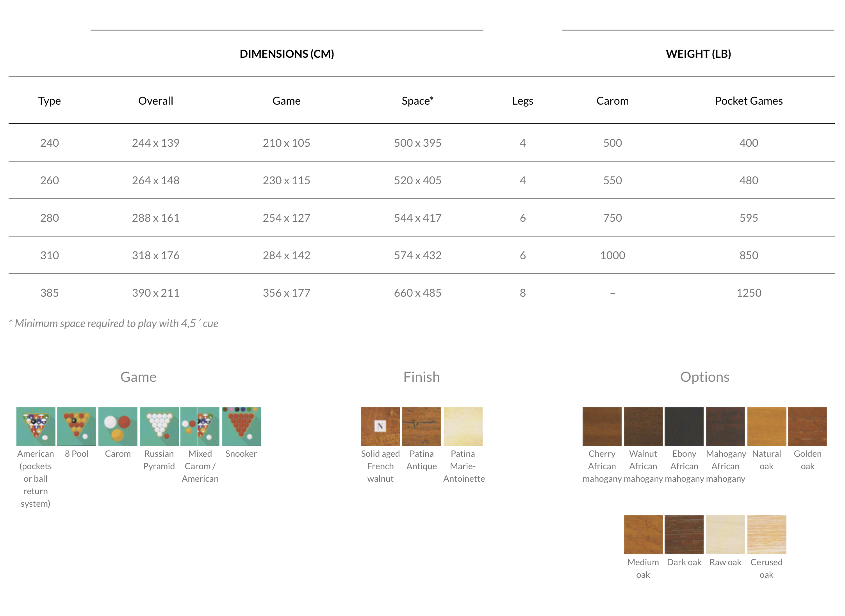Select Cherry African mahogany swatch
The height and width of the screenshot is (616, 845).
pos(602,426)
